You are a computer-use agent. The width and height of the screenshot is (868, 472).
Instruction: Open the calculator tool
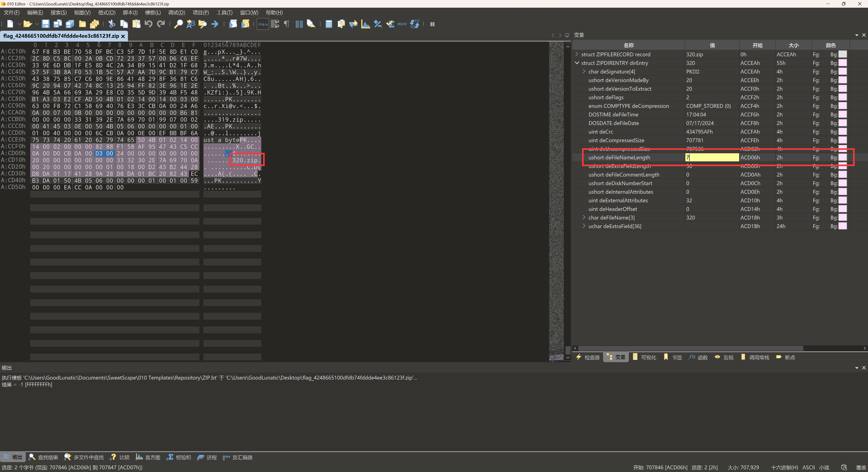pos(329,24)
